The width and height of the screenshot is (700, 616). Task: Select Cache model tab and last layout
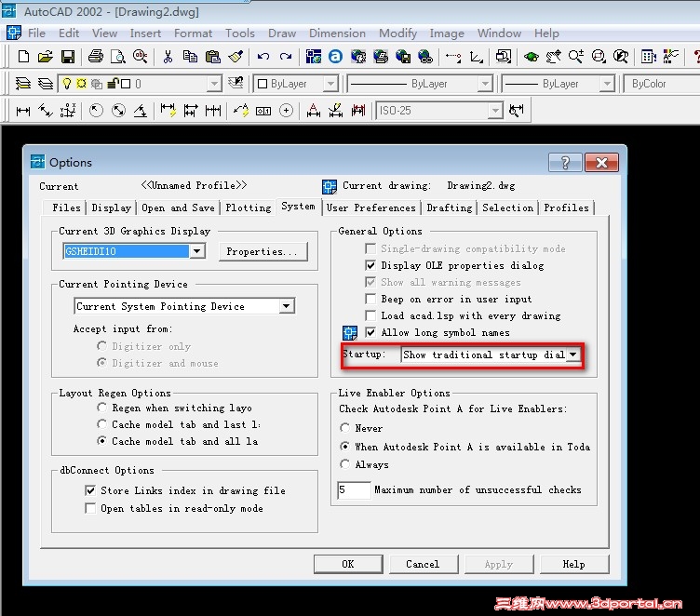[x=101, y=424]
